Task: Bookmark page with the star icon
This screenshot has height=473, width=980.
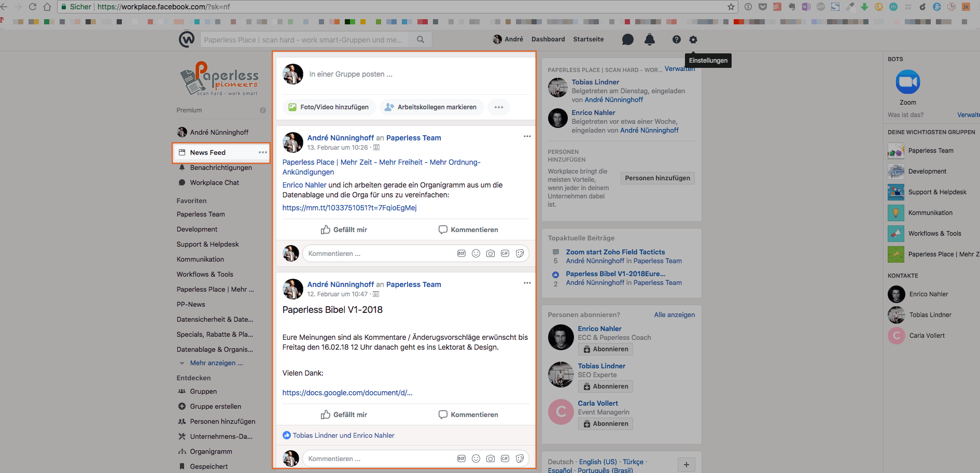Action: tap(731, 7)
